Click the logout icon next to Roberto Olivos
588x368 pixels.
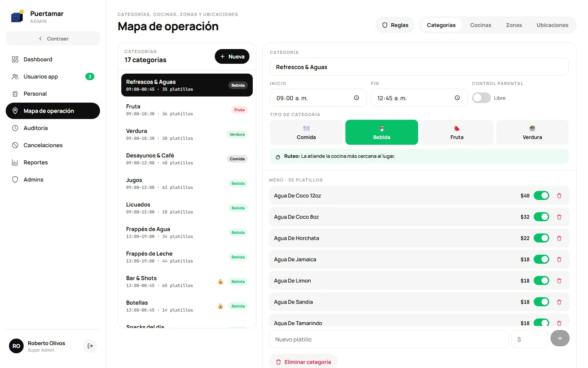90,346
